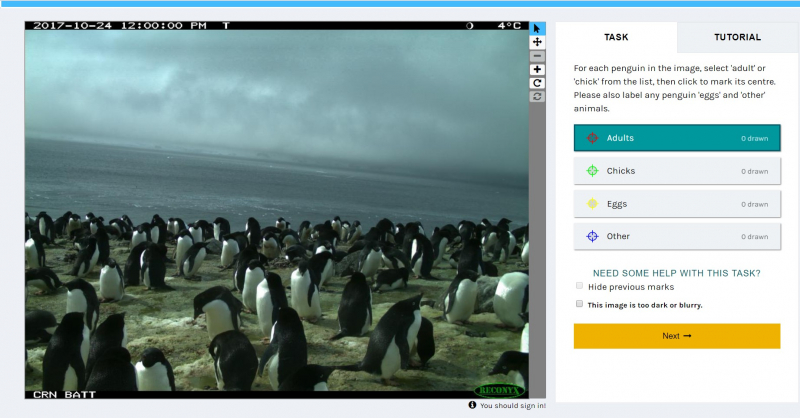Choose the Eggs marking option
The height and width of the screenshot is (418, 800).
pyautogui.click(x=677, y=204)
